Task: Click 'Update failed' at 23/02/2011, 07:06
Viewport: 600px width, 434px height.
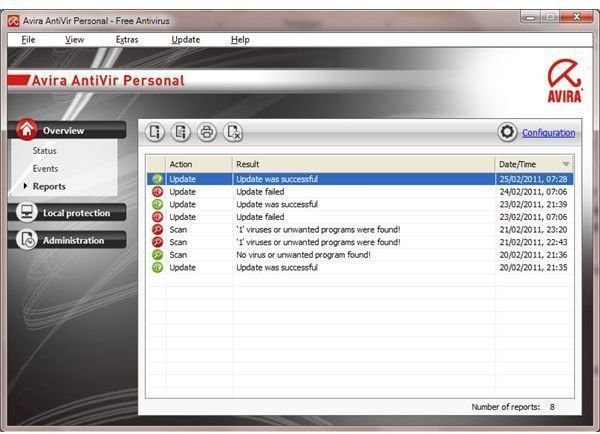Action: pyautogui.click(x=260, y=217)
